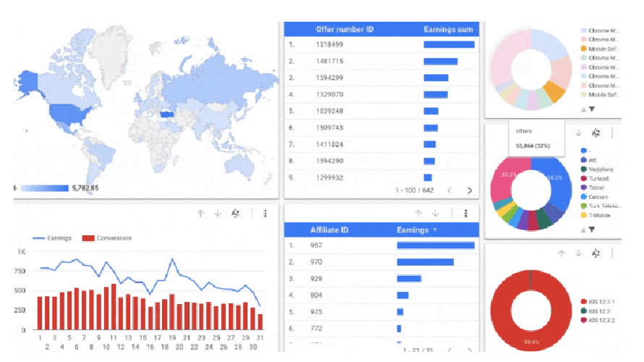Click Australia on the world map
Screen dimensions: 644x362
(x=239, y=166)
